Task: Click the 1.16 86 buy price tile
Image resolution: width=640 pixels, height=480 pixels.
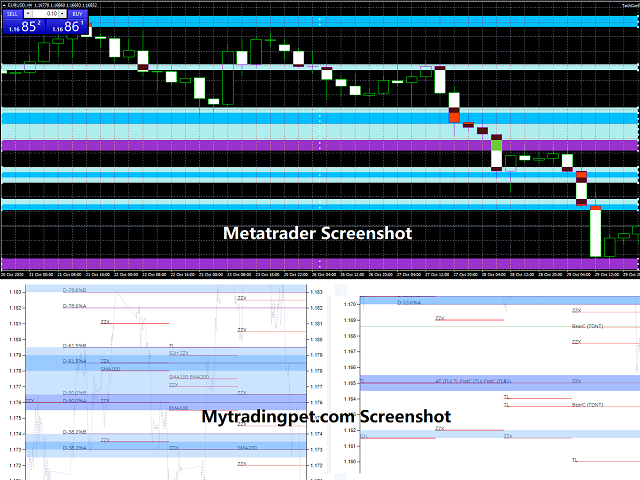Action: (x=67, y=27)
